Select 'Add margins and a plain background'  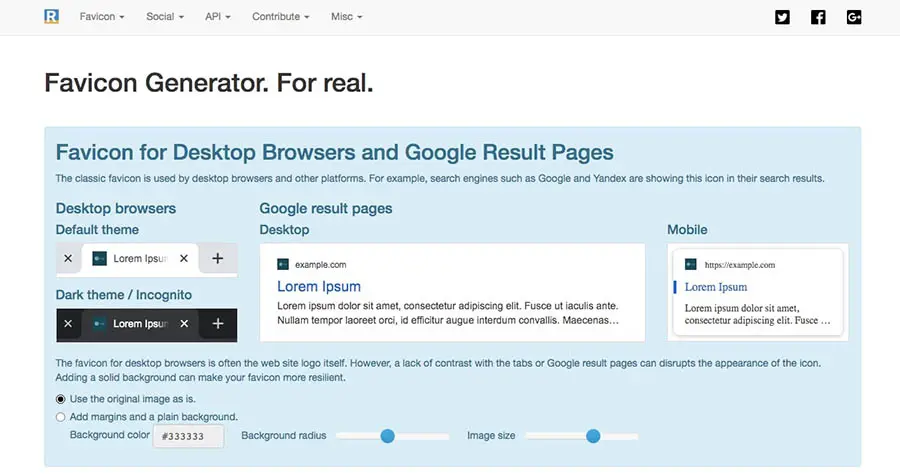[x=61, y=416]
